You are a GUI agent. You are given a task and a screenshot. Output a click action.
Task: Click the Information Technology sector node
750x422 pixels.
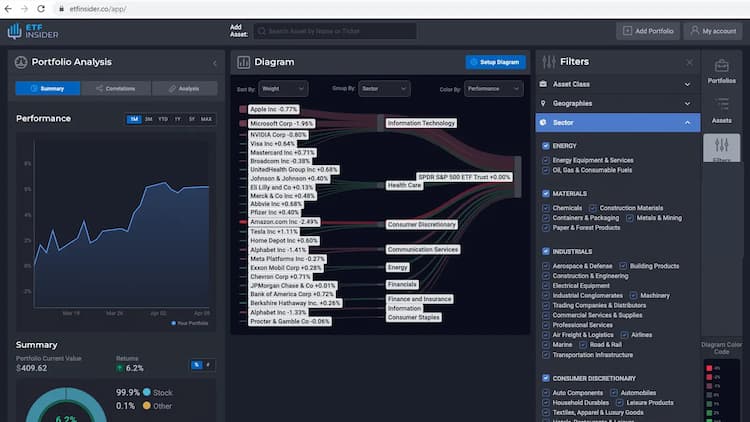pyautogui.click(x=421, y=123)
